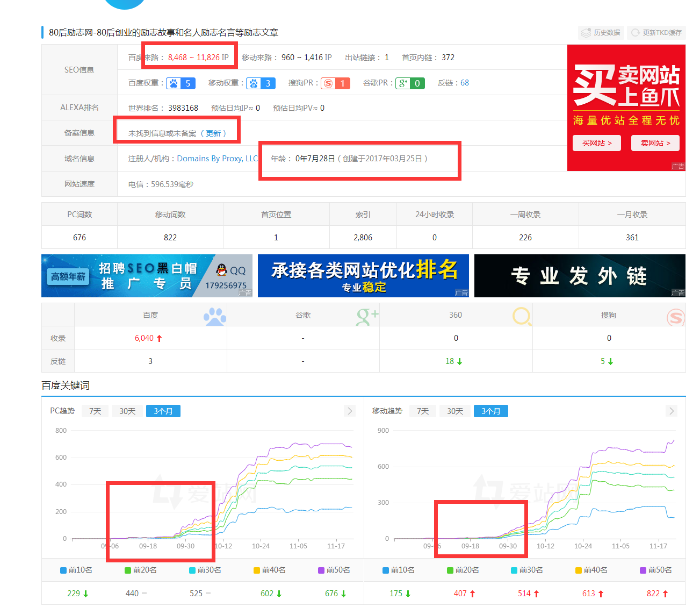The width and height of the screenshot is (700, 607).
Task: Click the 360 magnifier icon in the search engine table
Action: (x=521, y=317)
